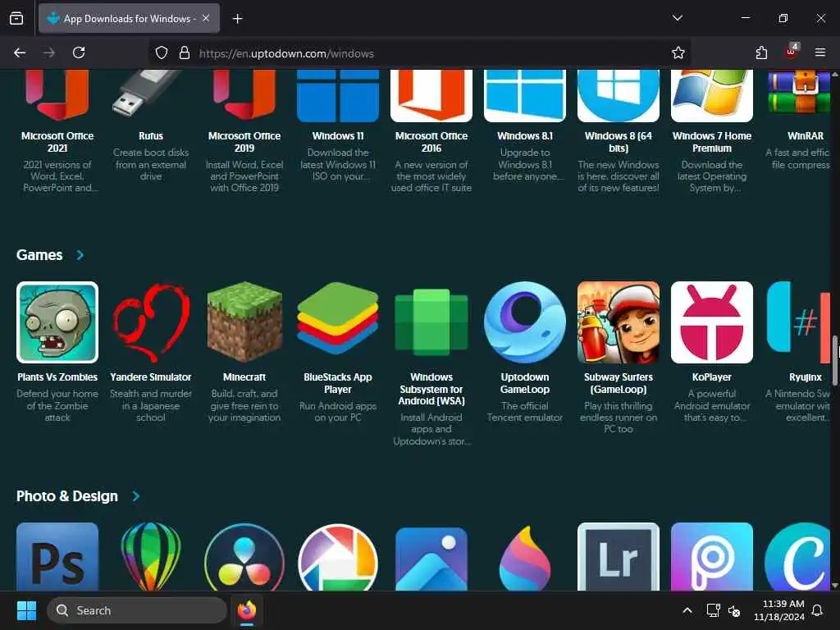Screen dimensions: 840x630
Task: Open the Windows 7 Home Premium icon
Action: pyautogui.click(x=711, y=95)
